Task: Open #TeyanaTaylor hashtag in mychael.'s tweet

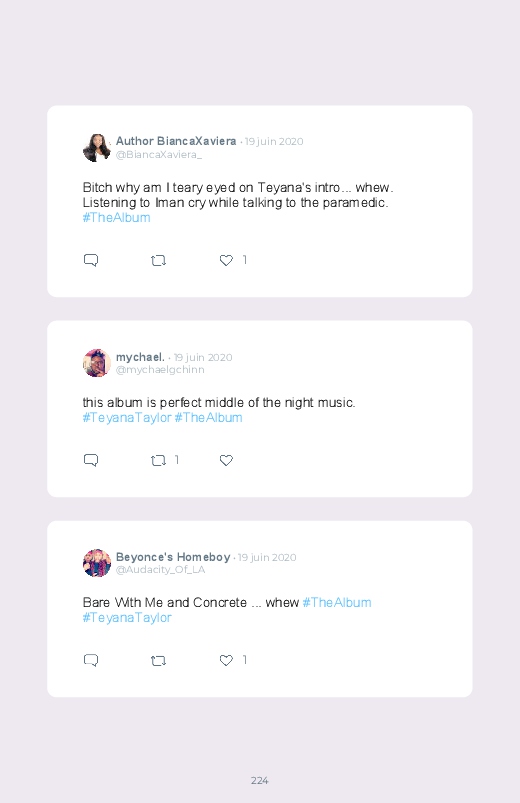Action: (127, 418)
